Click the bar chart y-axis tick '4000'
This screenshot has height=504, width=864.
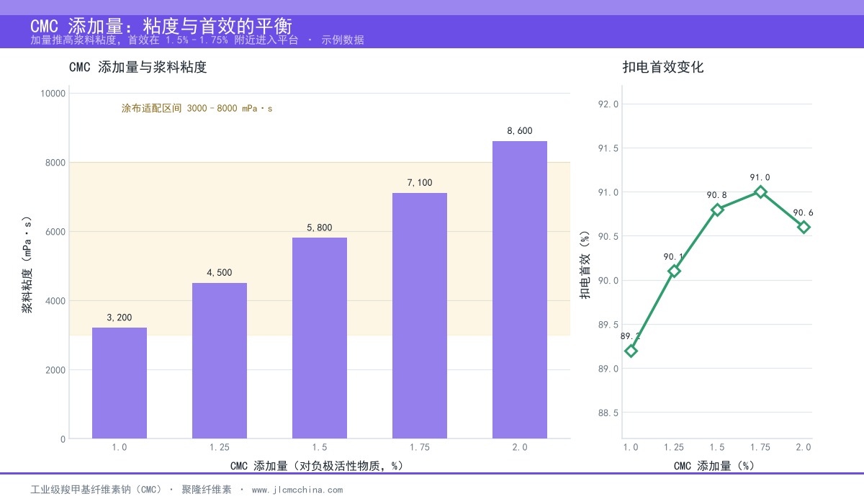click(55, 301)
